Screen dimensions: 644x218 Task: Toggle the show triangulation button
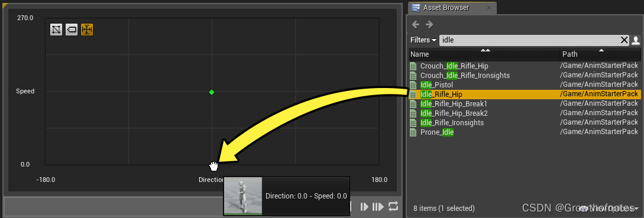pyautogui.click(x=56, y=30)
